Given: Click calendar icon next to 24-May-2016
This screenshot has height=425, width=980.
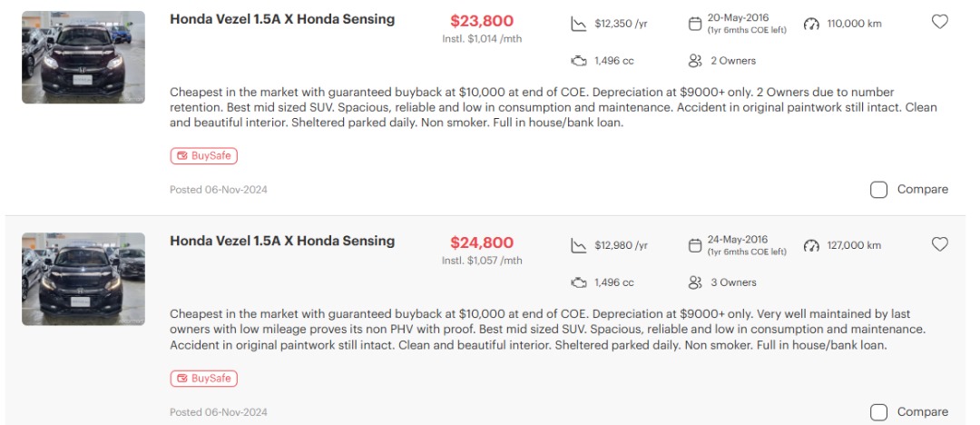Looking at the screenshot, I should 695,246.
